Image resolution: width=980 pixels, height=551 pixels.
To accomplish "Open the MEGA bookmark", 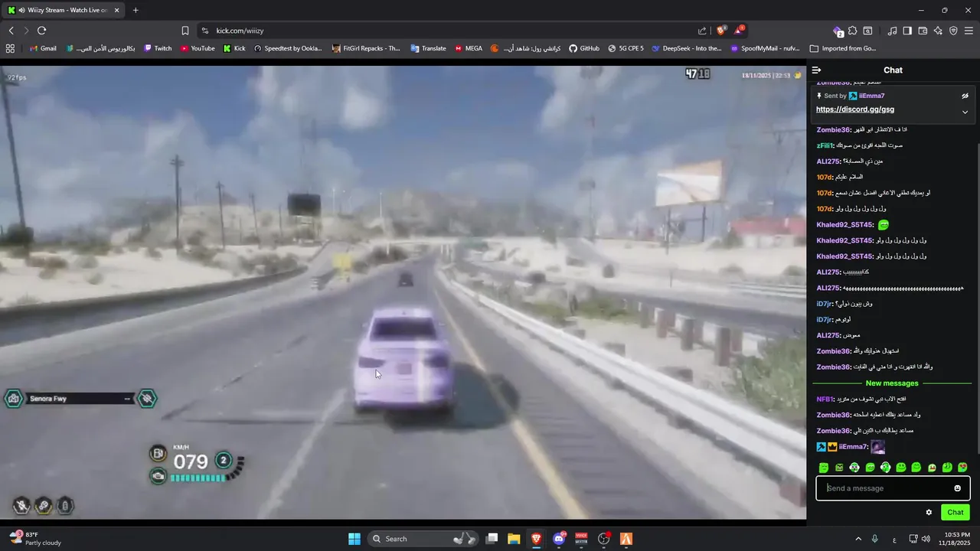I will (x=468, y=48).
